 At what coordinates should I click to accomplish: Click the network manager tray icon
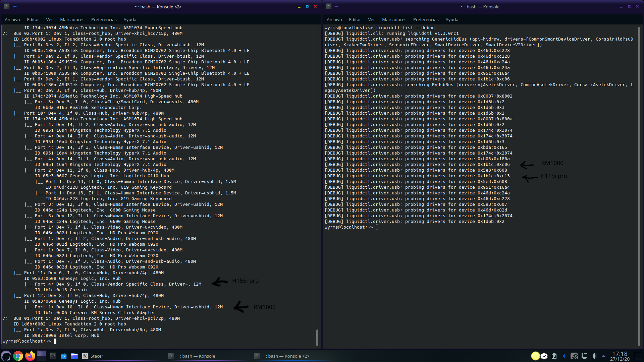[584, 356]
